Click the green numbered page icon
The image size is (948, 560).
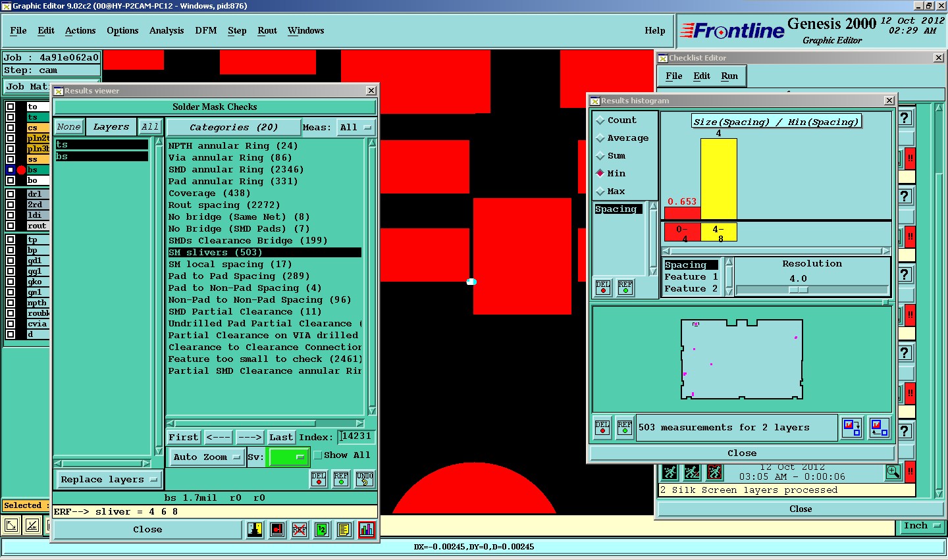click(x=322, y=530)
